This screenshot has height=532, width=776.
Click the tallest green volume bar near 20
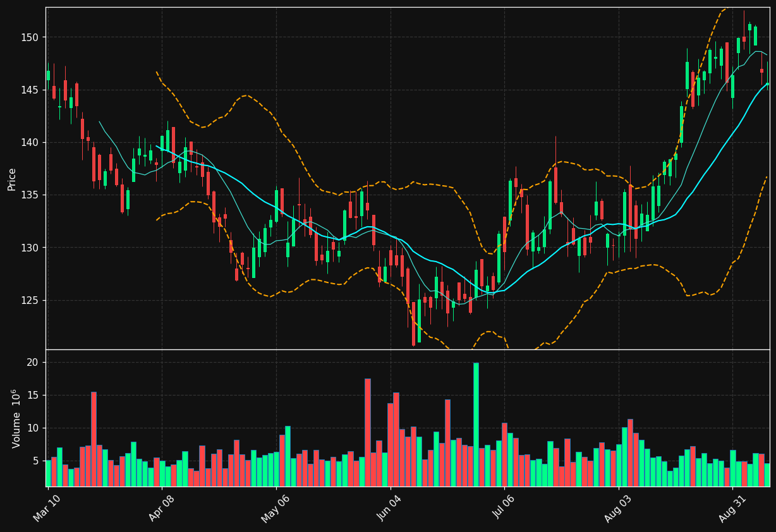point(476,425)
